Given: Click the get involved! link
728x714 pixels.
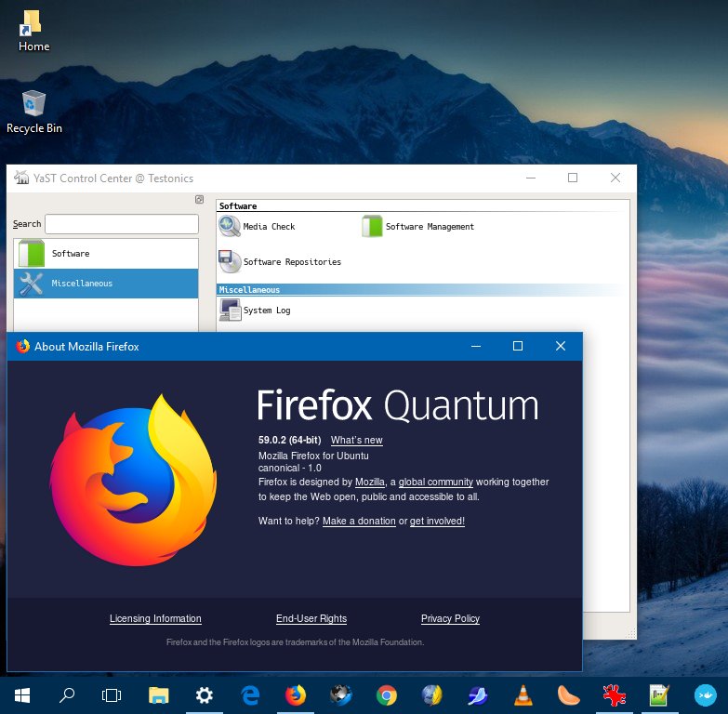Looking at the screenshot, I should coord(437,521).
